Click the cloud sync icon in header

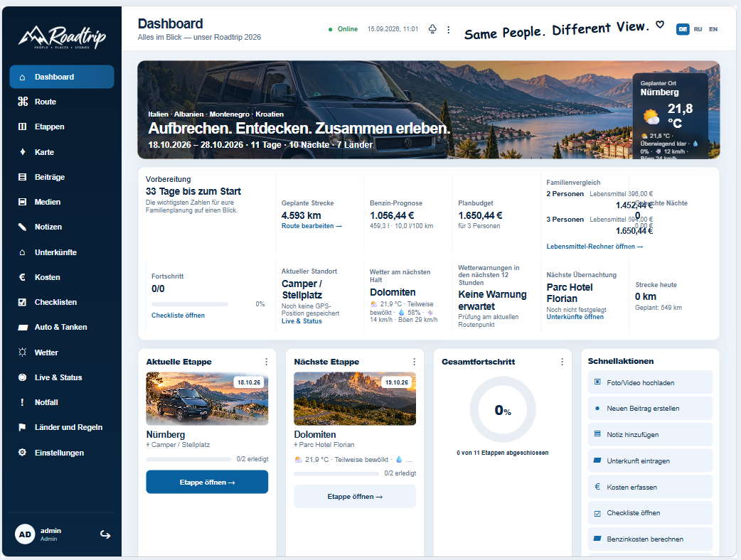click(432, 29)
